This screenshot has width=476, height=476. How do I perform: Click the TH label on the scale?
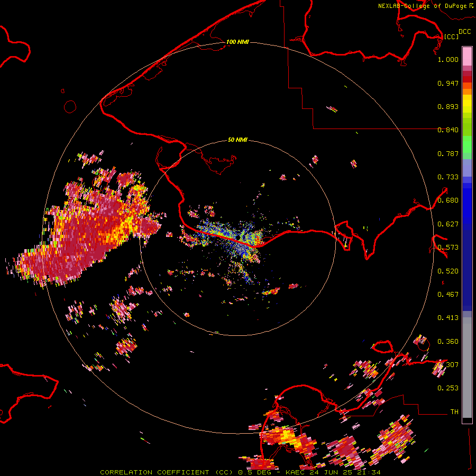[x=454, y=412]
